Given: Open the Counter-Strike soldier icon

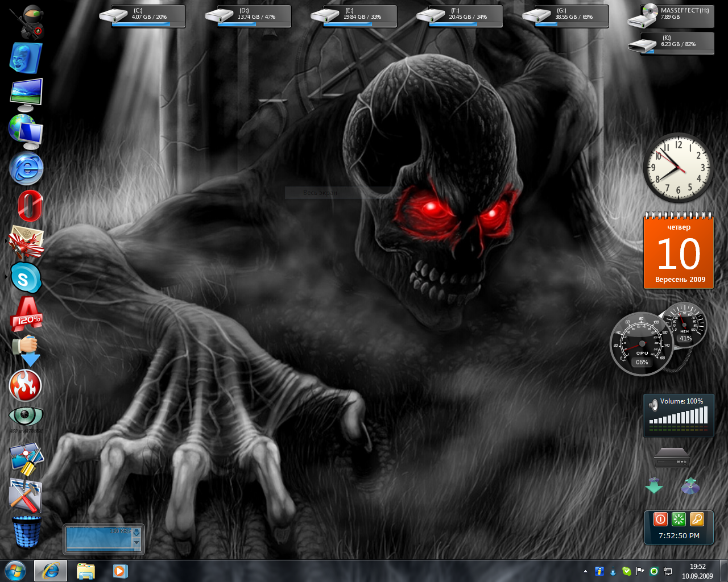Looking at the screenshot, I should [x=27, y=21].
